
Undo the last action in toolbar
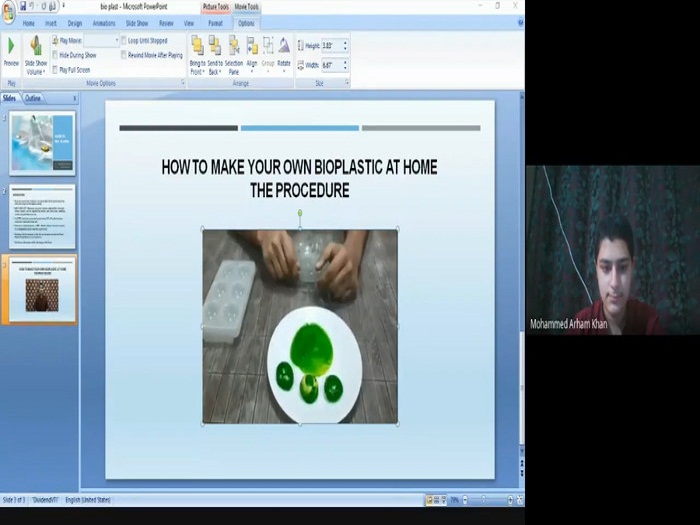coord(33,6)
